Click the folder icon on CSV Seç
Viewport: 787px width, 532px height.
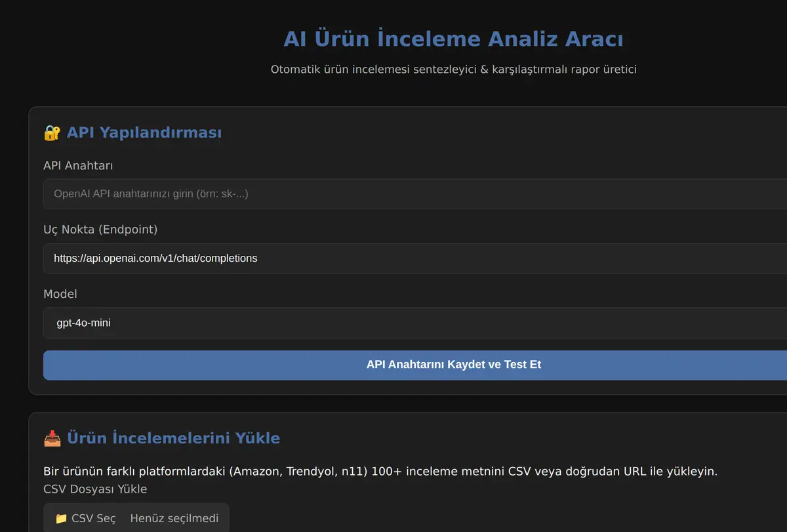pyautogui.click(x=62, y=518)
